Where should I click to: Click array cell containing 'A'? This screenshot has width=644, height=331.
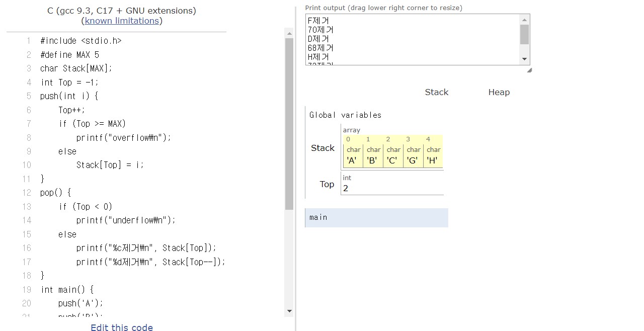pyautogui.click(x=352, y=160)
